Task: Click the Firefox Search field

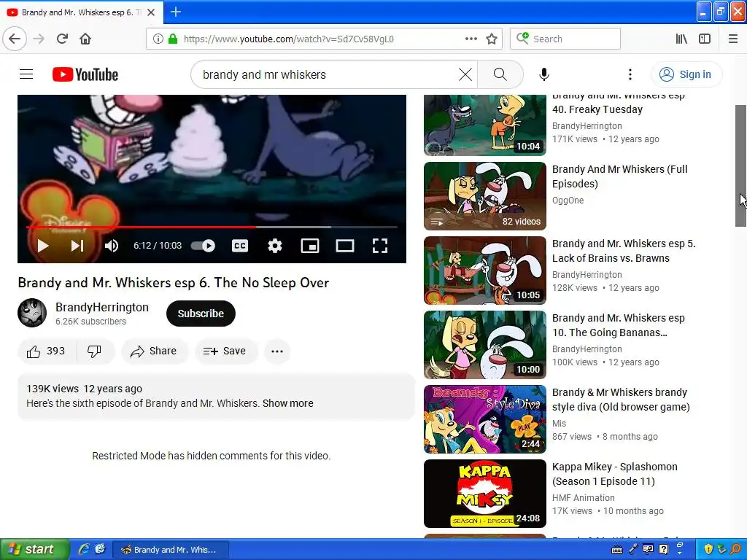Action: [x=565, y=39]
